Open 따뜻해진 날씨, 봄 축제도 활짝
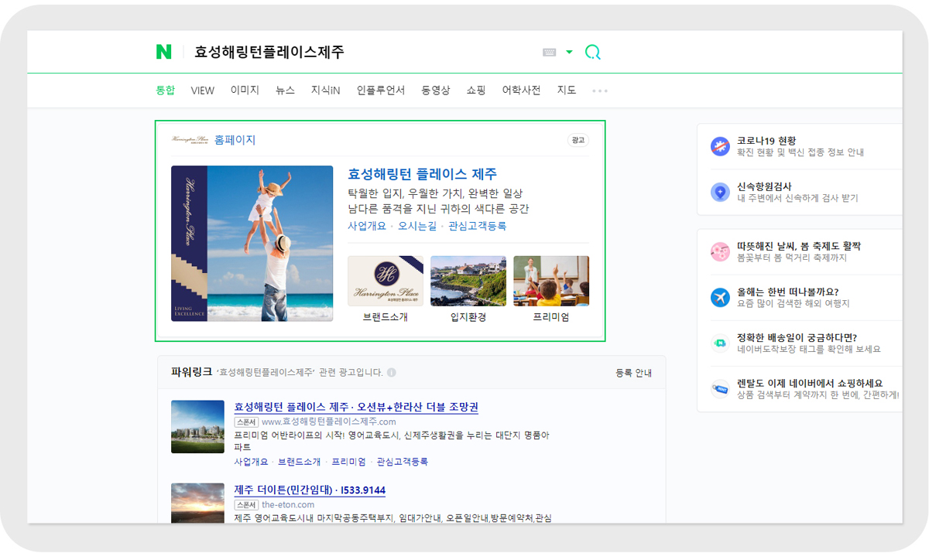This screenshot has width=929, height=560. pyautogui.click(x=799, y=246)
